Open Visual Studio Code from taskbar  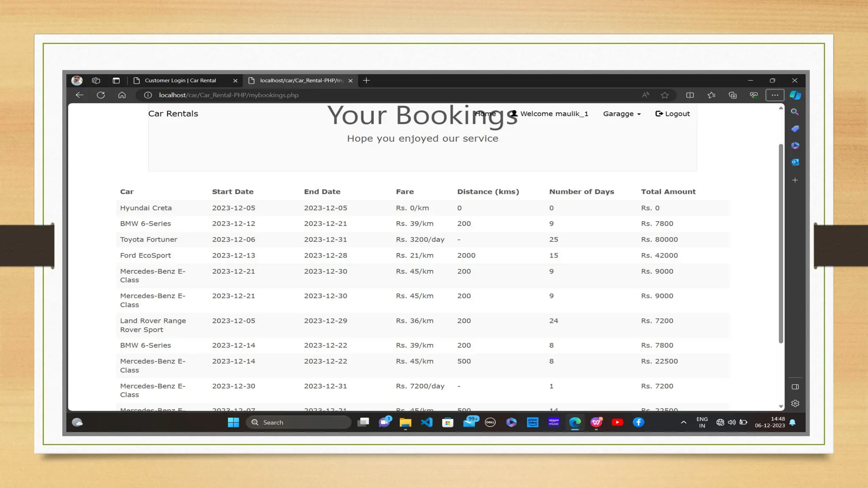[x=427, y=422]
